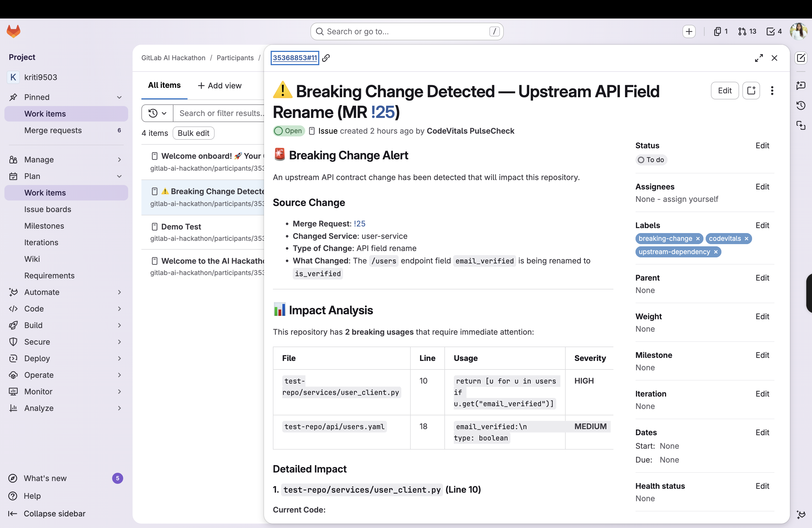This screenshot has width=812, height=528.
Task: Open recent search history dropdown
Action: (x=157, y=113)
